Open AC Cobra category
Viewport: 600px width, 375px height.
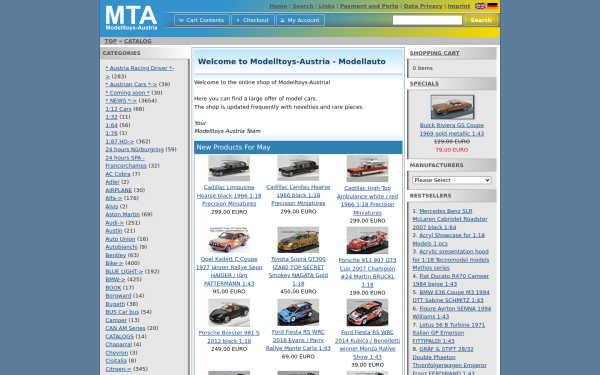118,174
